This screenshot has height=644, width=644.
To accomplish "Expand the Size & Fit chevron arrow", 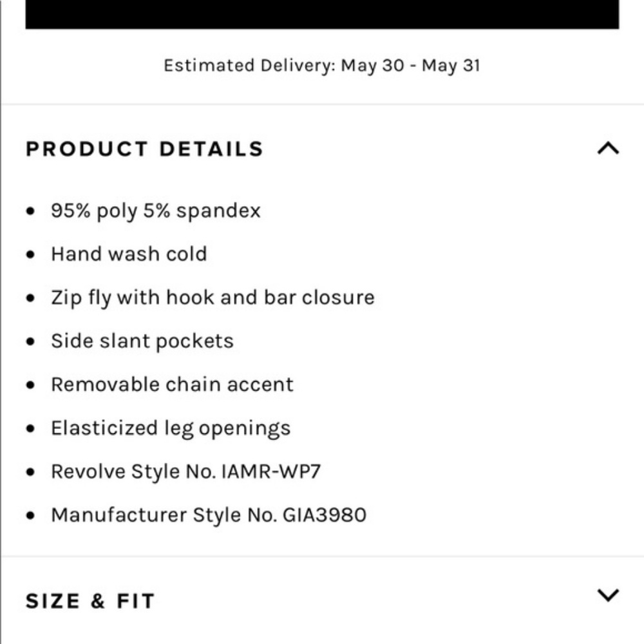I will 608,595.
